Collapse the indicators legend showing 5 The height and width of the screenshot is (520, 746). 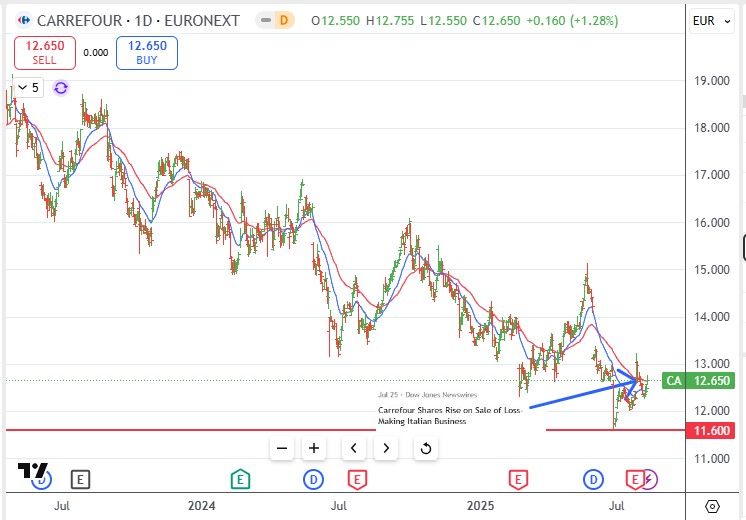pos(29,88)
